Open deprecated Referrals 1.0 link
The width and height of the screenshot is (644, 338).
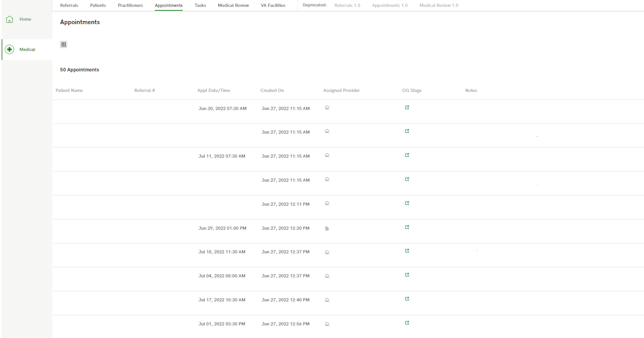pyautogui.click(x=347, y=6)
